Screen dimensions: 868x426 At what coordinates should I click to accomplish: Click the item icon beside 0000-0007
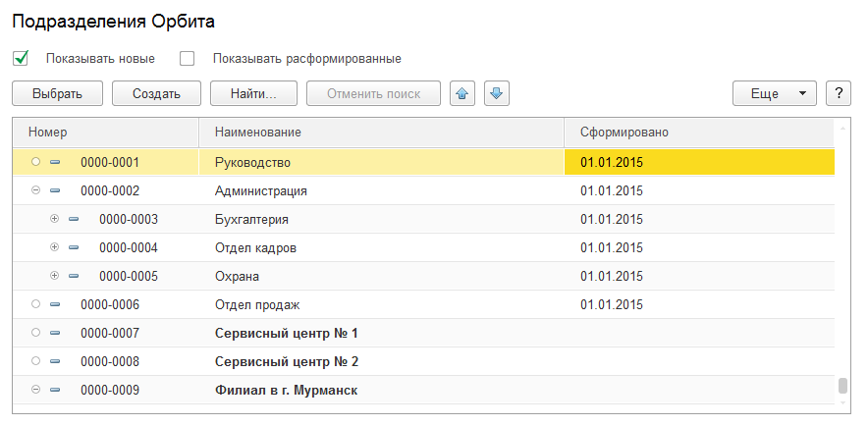point(55,333)
